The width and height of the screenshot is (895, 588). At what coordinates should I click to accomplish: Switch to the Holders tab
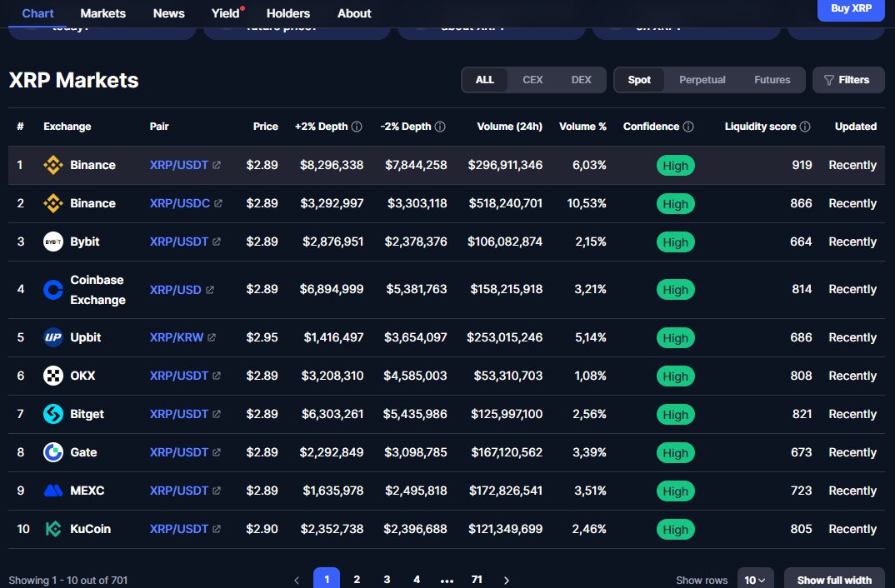[288, 13]
